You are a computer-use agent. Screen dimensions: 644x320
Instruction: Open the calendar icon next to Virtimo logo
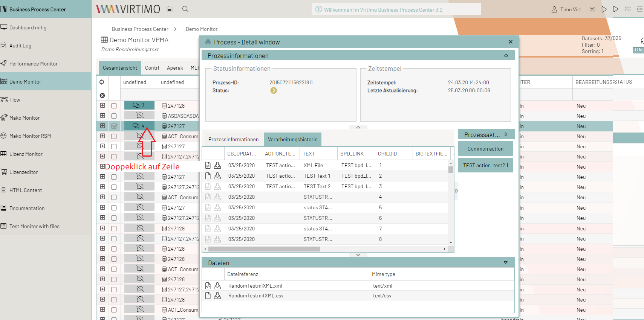coord(170,9)
